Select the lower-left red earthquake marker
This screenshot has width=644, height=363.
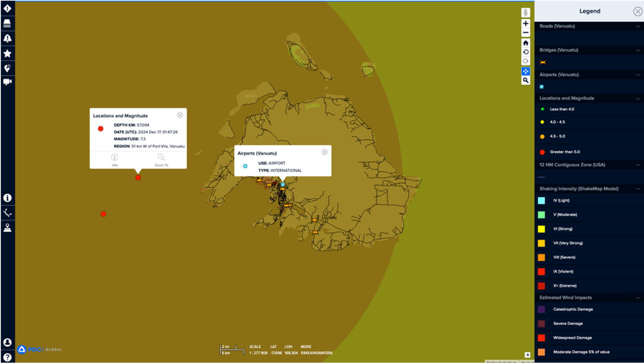(103, 214)
